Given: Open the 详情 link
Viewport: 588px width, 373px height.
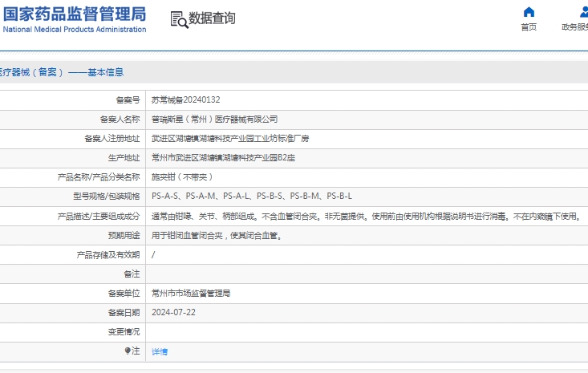Looking at the screenshot, I should (160, 351).
